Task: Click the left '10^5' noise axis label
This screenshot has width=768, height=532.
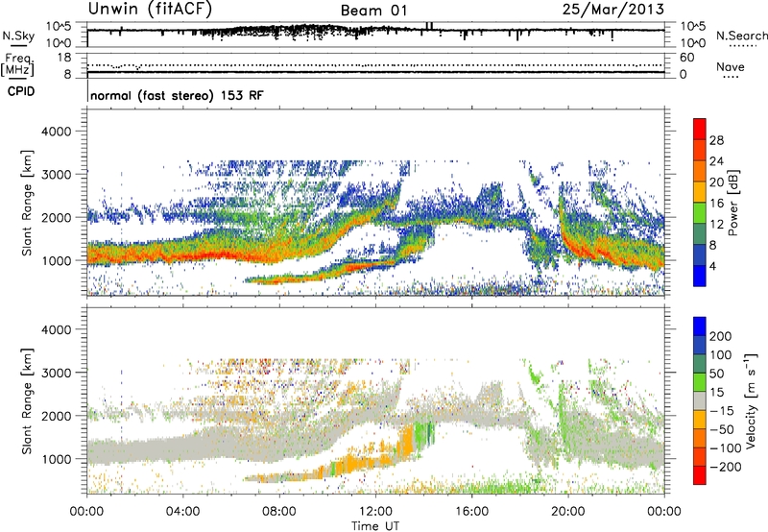Action: tap(59, 26)
